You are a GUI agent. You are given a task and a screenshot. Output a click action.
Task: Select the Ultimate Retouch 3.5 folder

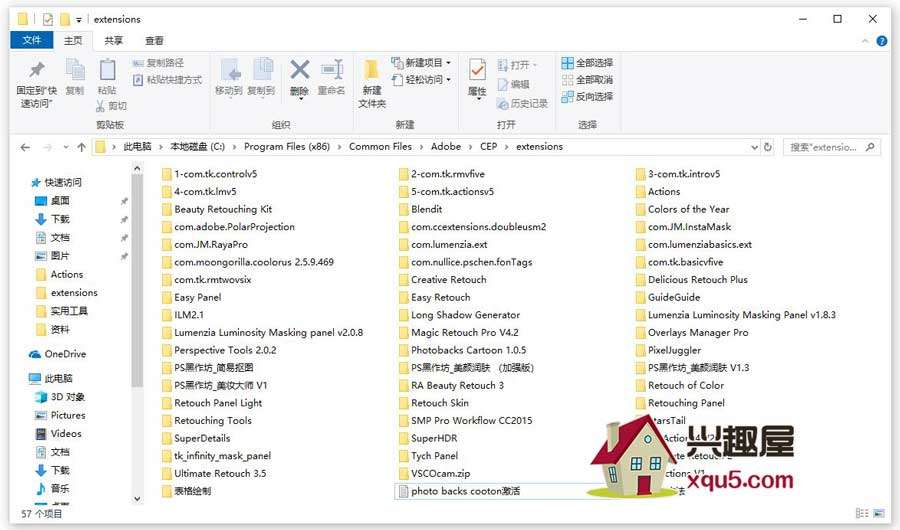click(x=215, y=473)
